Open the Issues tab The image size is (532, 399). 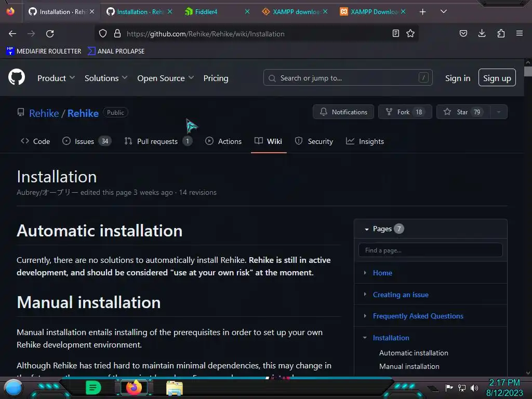pos(87,141)
